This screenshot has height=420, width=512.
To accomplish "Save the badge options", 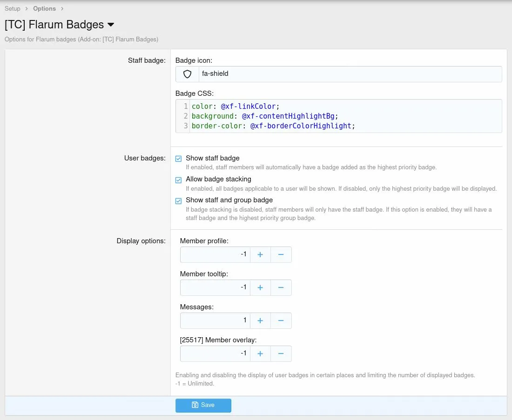I will [203, 405].
